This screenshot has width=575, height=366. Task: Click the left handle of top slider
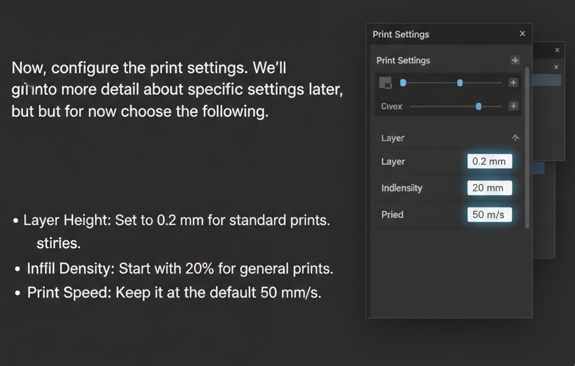click(x=403, y=83)
